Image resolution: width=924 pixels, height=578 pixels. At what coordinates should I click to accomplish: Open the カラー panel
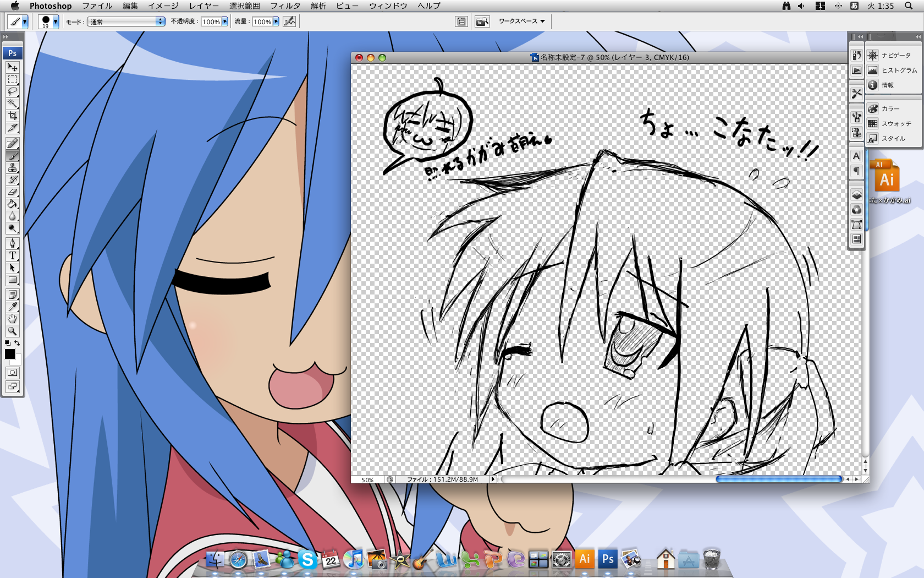(893, 108)
